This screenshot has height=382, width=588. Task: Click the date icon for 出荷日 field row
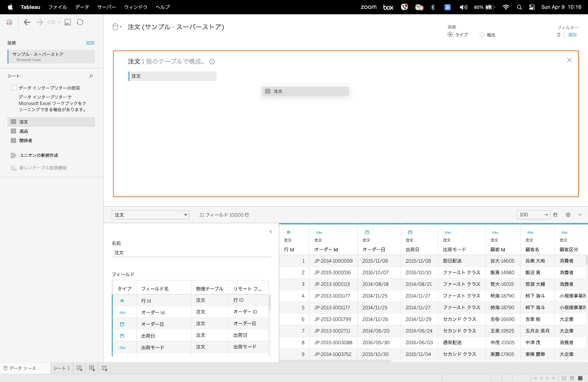(x=122, y=336)
